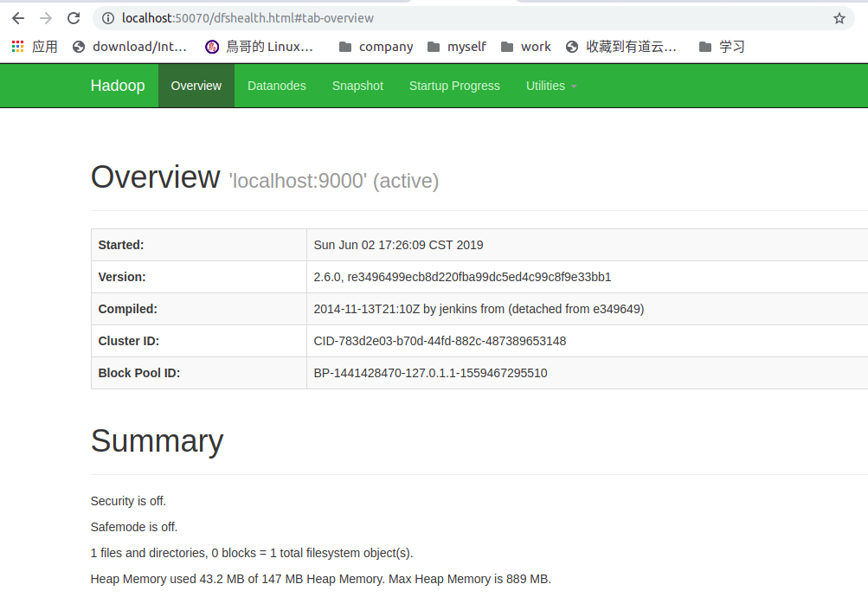Bookmark this page with the star icon

coord(839,18)
